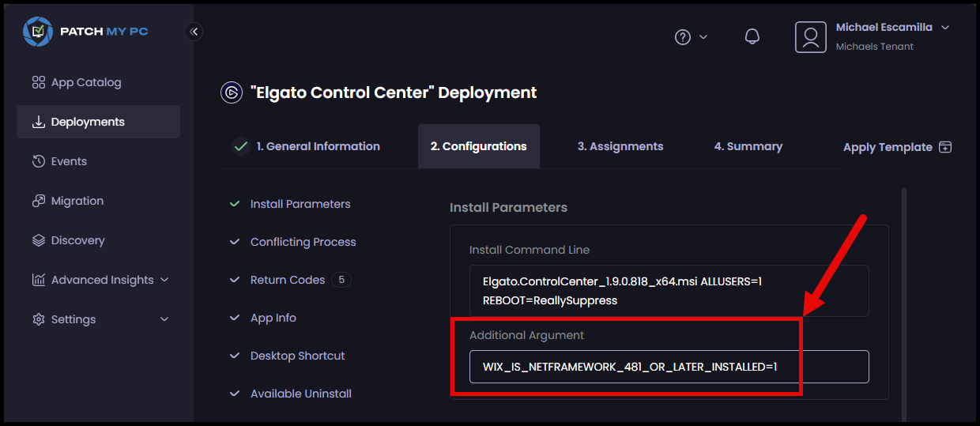Click the Return Codes count badge 5
This screenshot has width=980, height=426.
click(341, 280)
